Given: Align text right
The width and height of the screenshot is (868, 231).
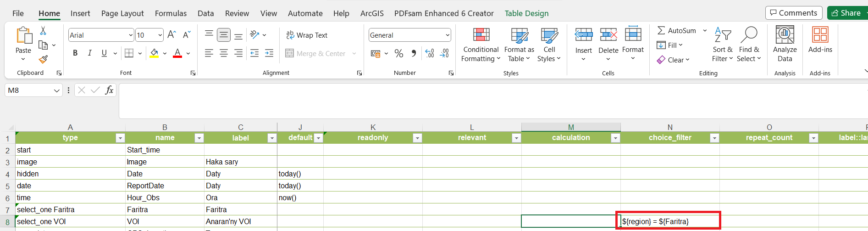Looking at the screenshot, I should [x=238, y=53].
